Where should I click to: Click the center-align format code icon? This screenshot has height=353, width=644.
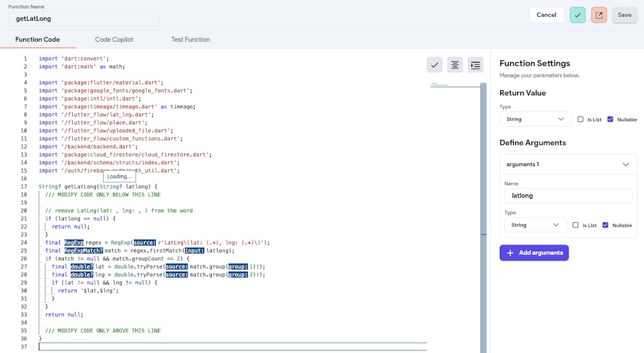[x=455, y=65]
